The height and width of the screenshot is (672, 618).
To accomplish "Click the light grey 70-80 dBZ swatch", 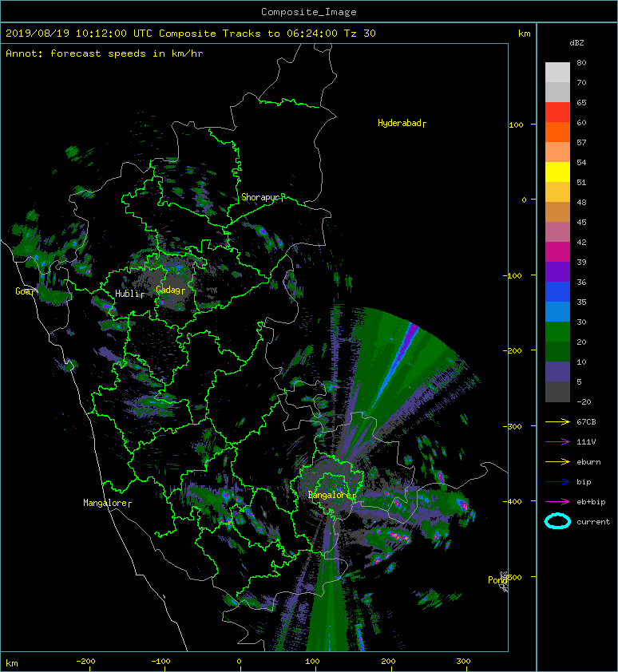I will [557, 72].
